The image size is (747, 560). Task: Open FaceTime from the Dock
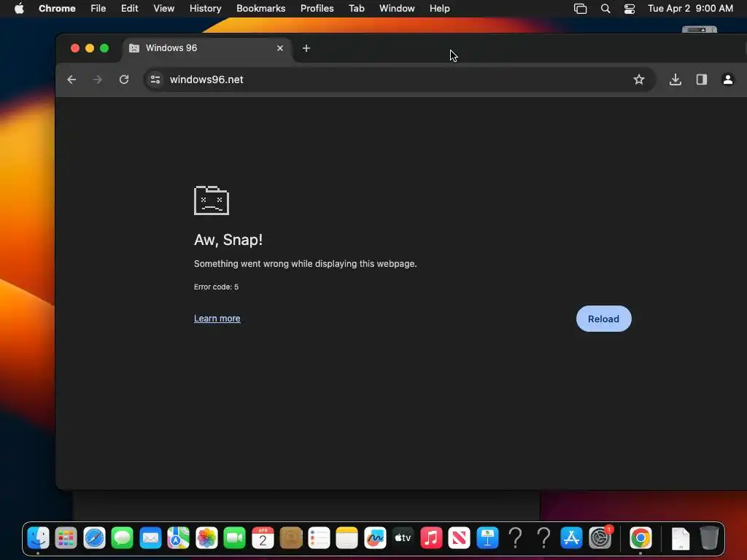coord(234,538)
